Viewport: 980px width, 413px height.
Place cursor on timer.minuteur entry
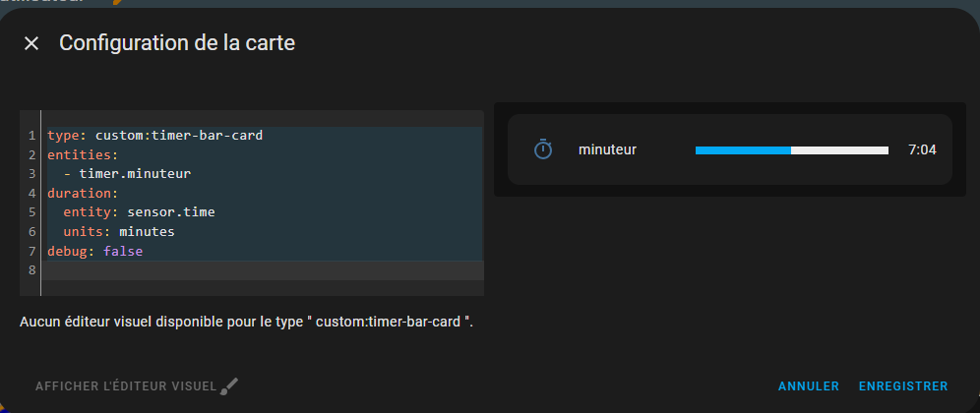[x=135, y=174]
